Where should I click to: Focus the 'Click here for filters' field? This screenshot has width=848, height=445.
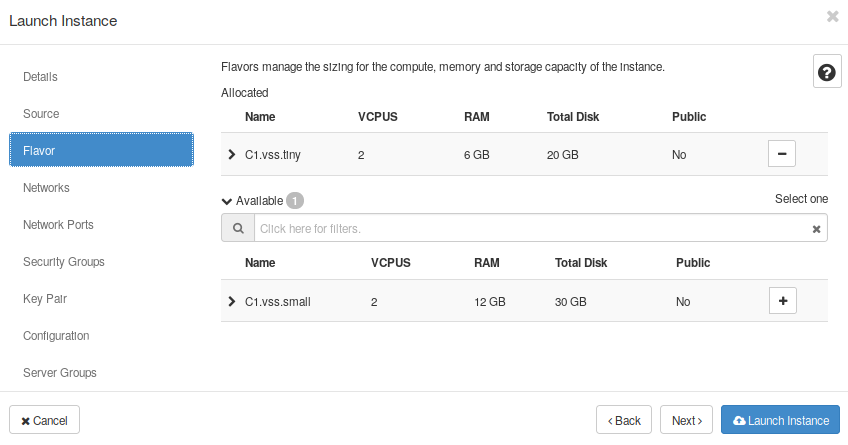click(x=530, y=229)
